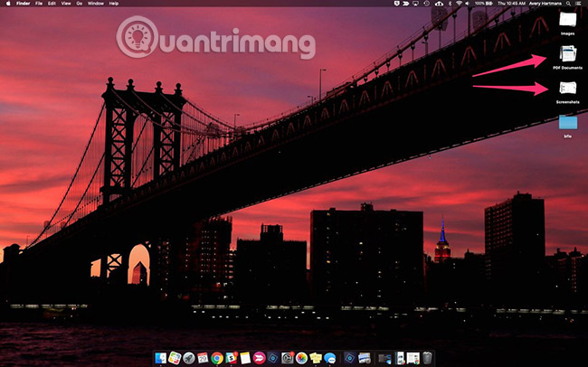The image size is (588, 367).
Task: Select the blue folder on desktop
Action: (x=568, y=123)
